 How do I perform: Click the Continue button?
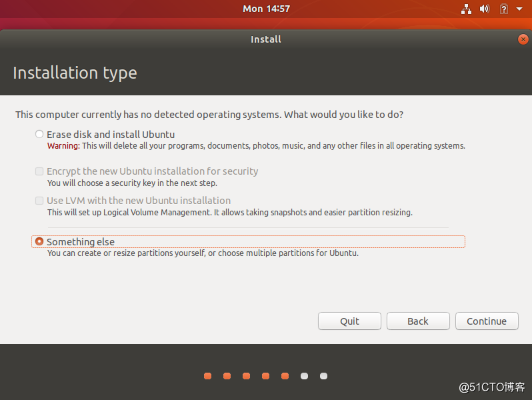point(487,321)
